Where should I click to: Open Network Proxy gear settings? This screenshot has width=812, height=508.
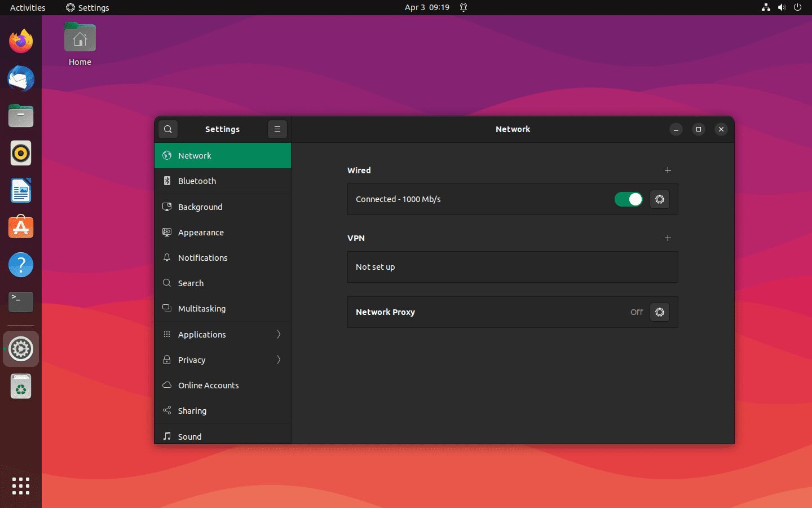660,312
